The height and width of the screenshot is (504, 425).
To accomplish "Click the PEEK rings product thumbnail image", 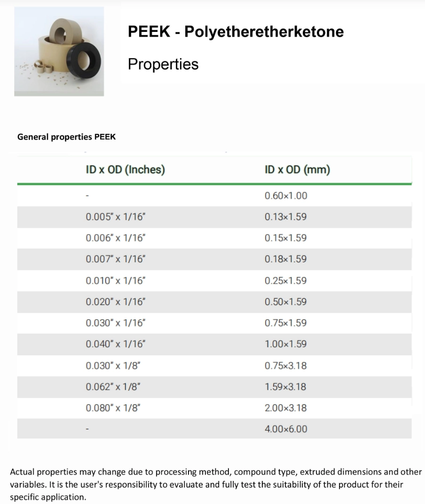I will point(59,51).
